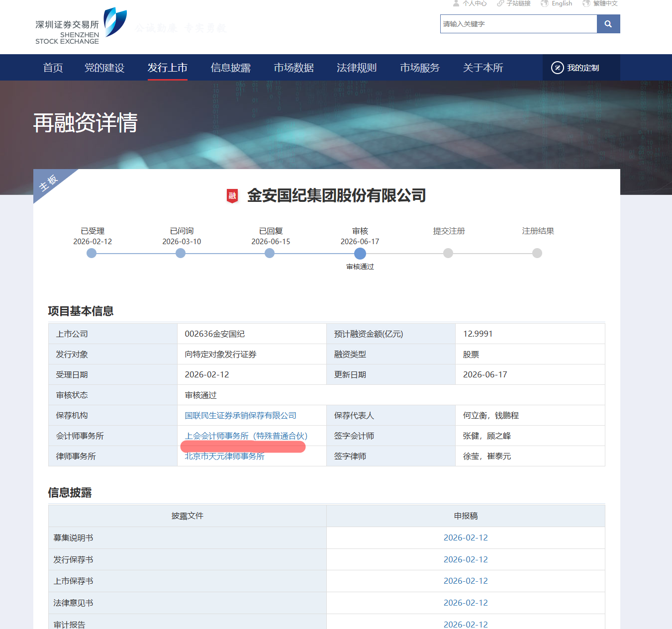
Task: Open the 北京市天元律师事务所 link
Action: click(x=225, y=456)
